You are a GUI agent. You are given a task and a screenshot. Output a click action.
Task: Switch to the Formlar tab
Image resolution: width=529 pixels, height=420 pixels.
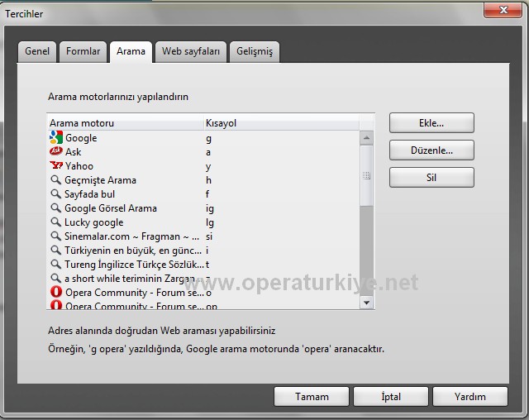coord(83,51)
